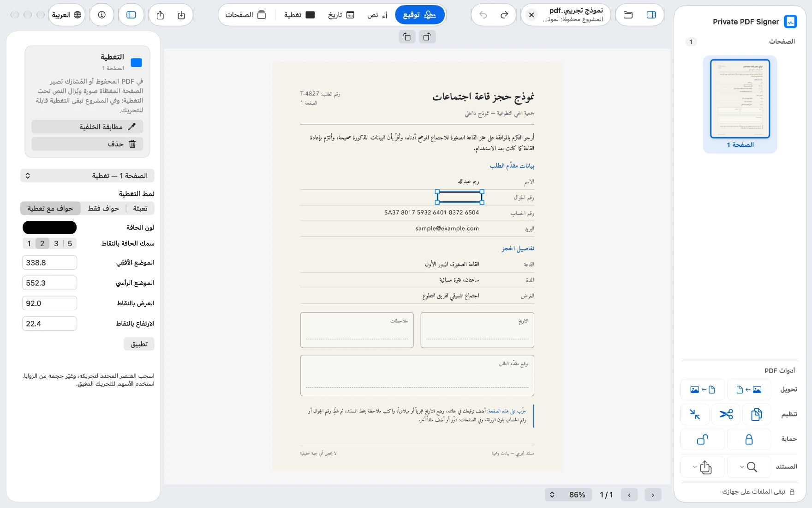
Task: Choose حواف مع تغطية style
Action: coord(50,208)
